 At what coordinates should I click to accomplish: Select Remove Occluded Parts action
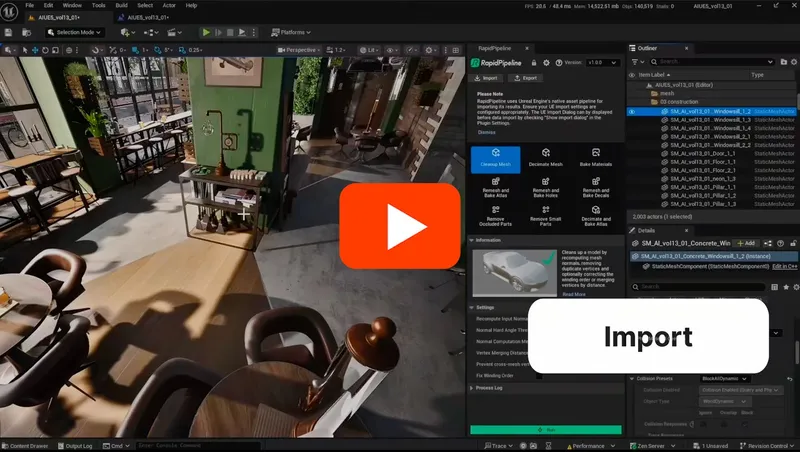495,216
